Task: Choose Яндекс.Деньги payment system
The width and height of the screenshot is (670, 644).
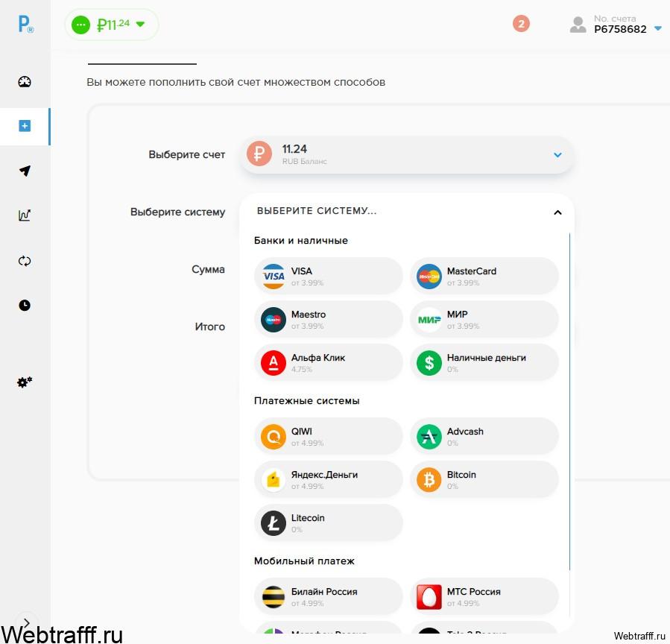Action: click(328, 479)
